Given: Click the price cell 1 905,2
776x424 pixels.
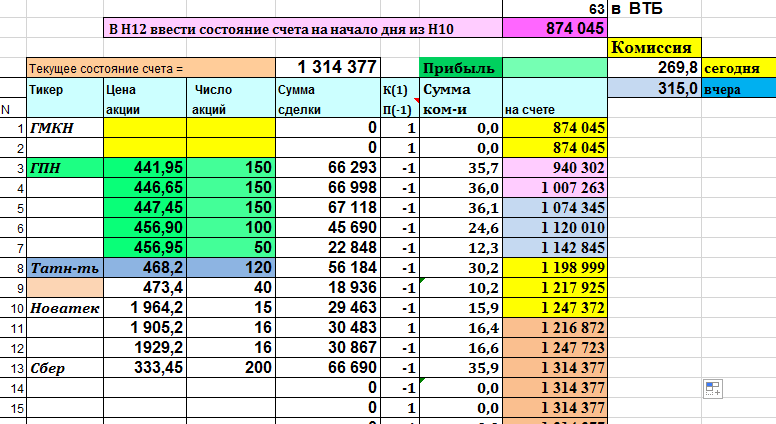Looking at the screenshot, I should [145, 328].
